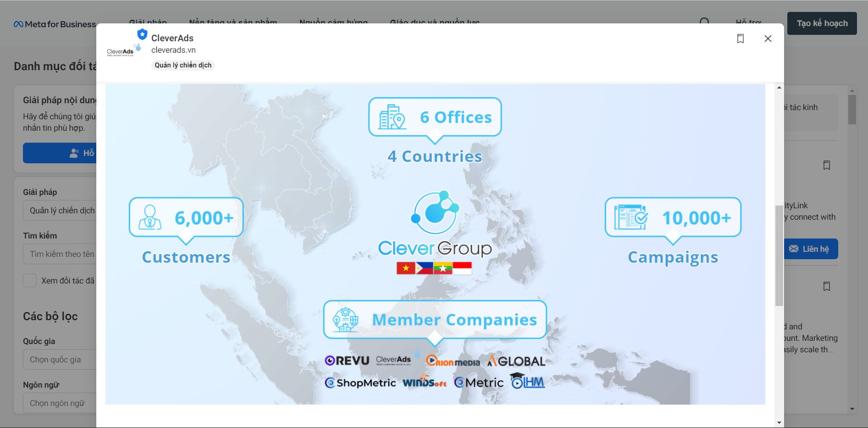Viewport: 868px width, 428px height.
Task: Open the Quốc gia country dropdown
Action: [x=60, y=360]
